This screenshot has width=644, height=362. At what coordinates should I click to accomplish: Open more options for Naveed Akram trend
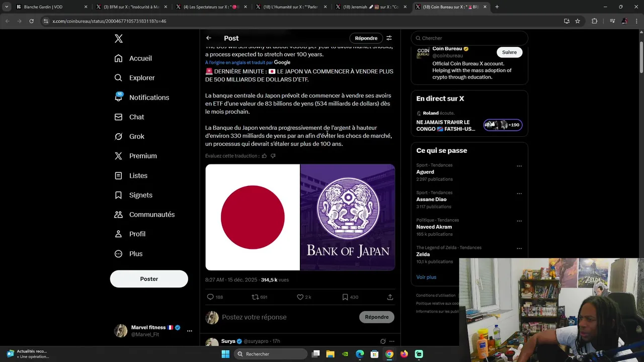(x=519, y=221)
